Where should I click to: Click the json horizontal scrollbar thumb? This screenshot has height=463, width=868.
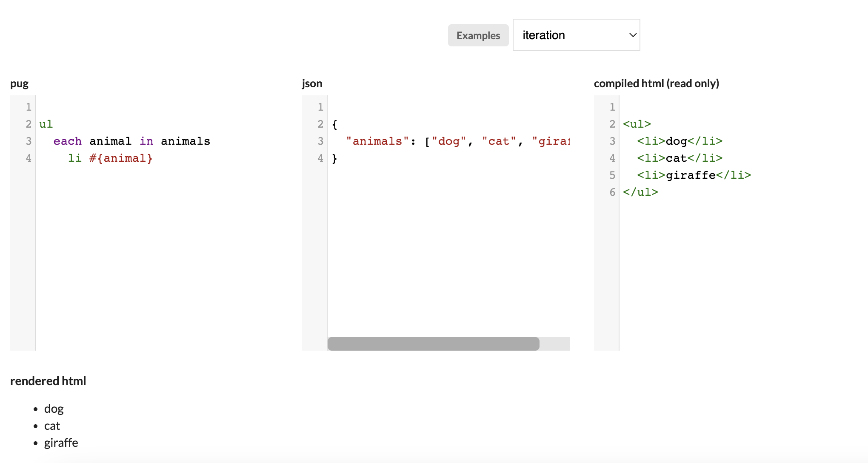pyautogui.click(x=433, y=344)
